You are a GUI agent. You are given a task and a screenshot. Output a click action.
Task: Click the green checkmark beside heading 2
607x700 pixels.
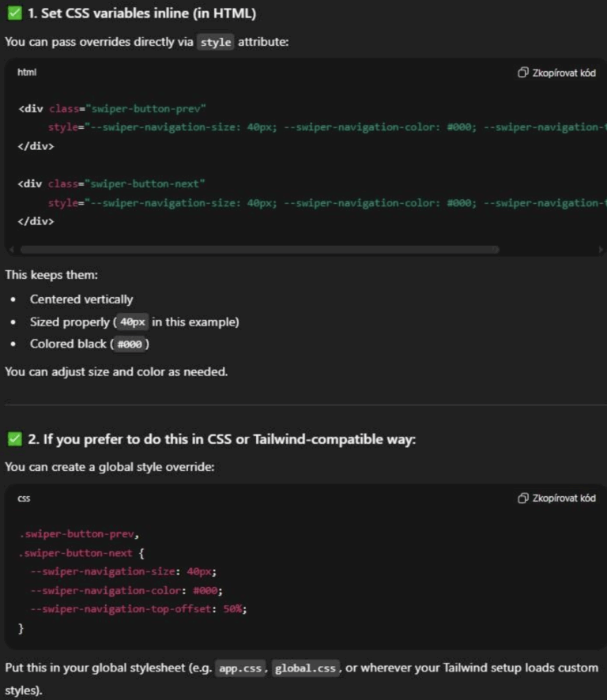click(x=13, y=439)
